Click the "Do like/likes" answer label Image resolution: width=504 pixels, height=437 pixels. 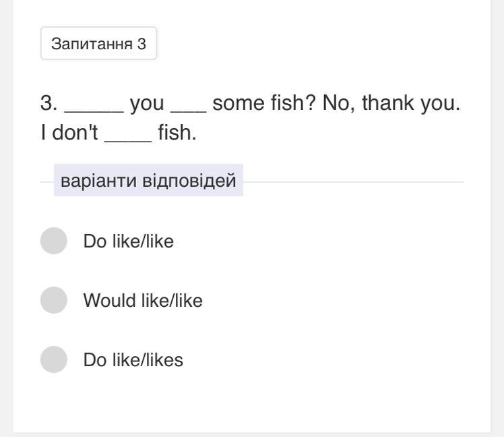coord(133,360)
